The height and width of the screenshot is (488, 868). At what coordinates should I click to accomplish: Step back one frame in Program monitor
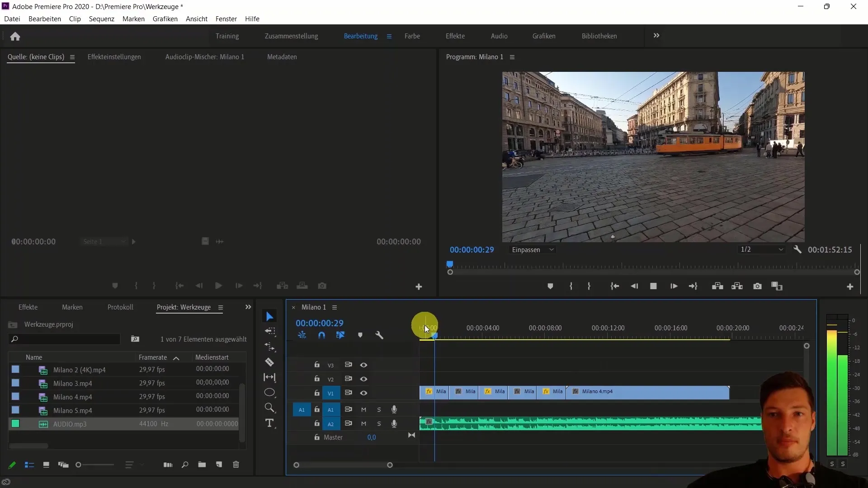click(x=634, y=286)
